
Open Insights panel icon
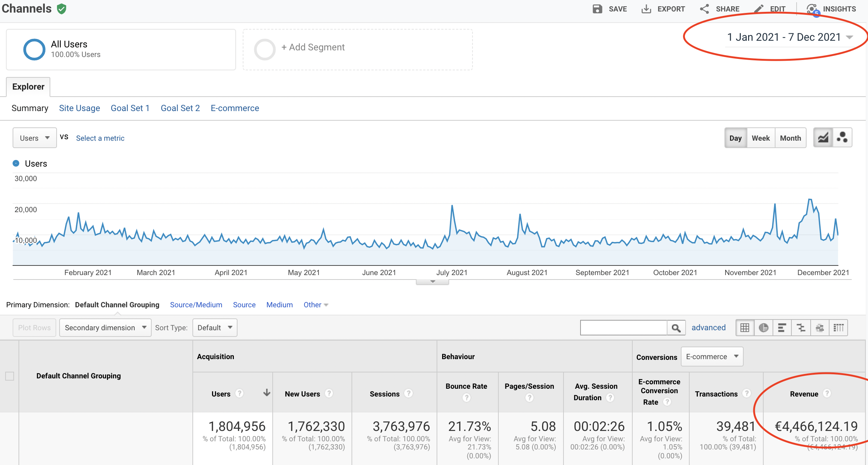point(812,9)
